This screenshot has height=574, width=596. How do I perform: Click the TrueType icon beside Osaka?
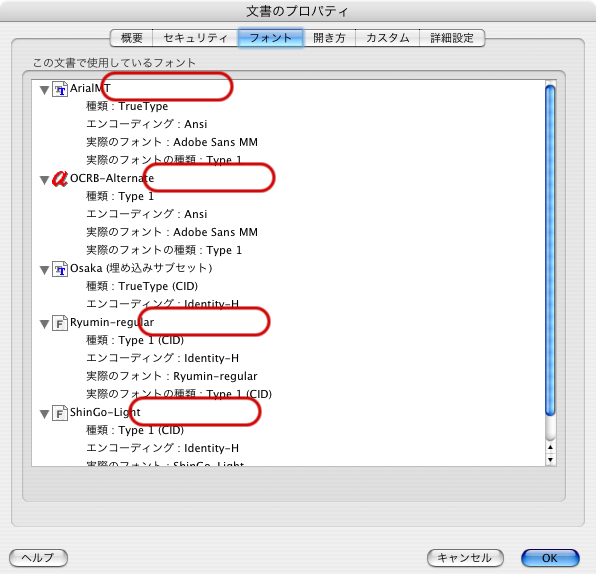point(60,269)
